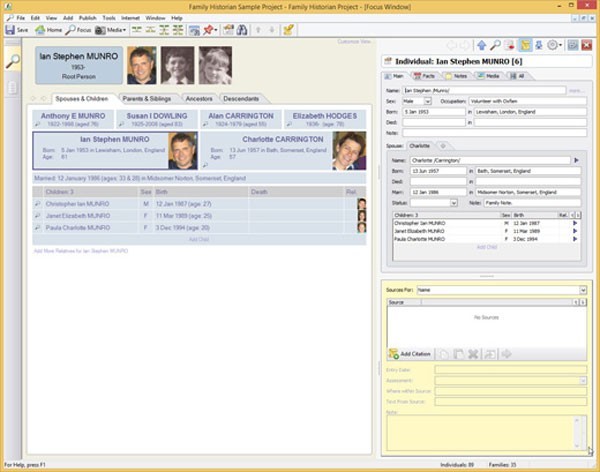Viewport: 600px width, 472px height.
Task: Open the Sex dropdown showing Male
Action: coord(427,101)
